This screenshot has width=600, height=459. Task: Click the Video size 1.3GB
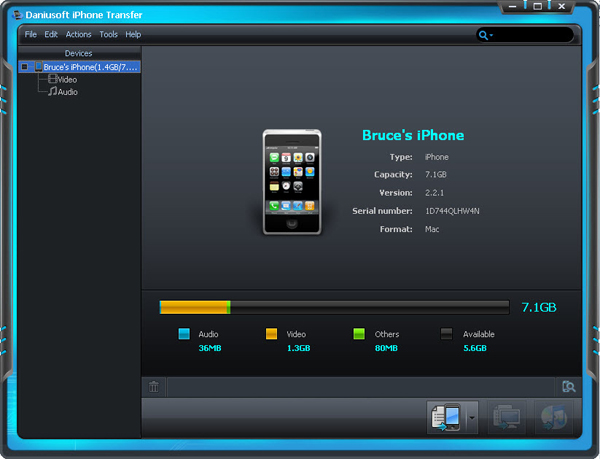tap(298, 348)
